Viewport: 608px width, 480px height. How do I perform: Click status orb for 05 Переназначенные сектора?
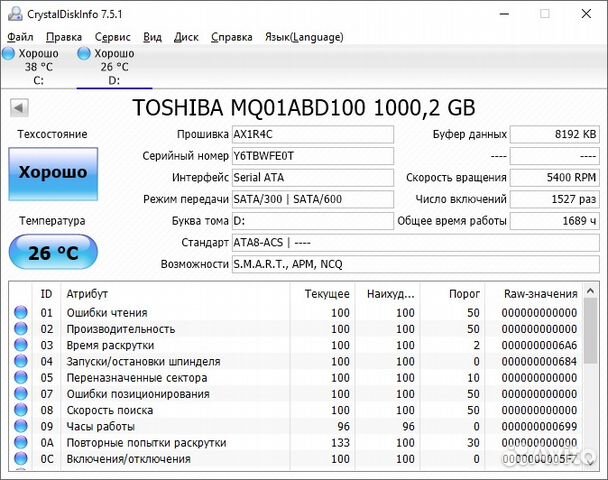tap(21, 377)
